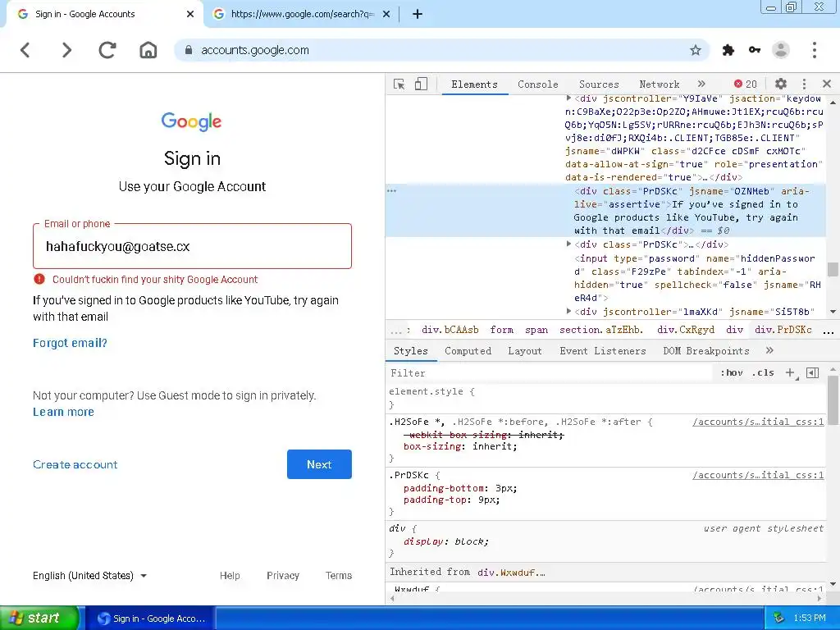Select div.PrDSKc in the breadcrumb

tap(783, 330)
